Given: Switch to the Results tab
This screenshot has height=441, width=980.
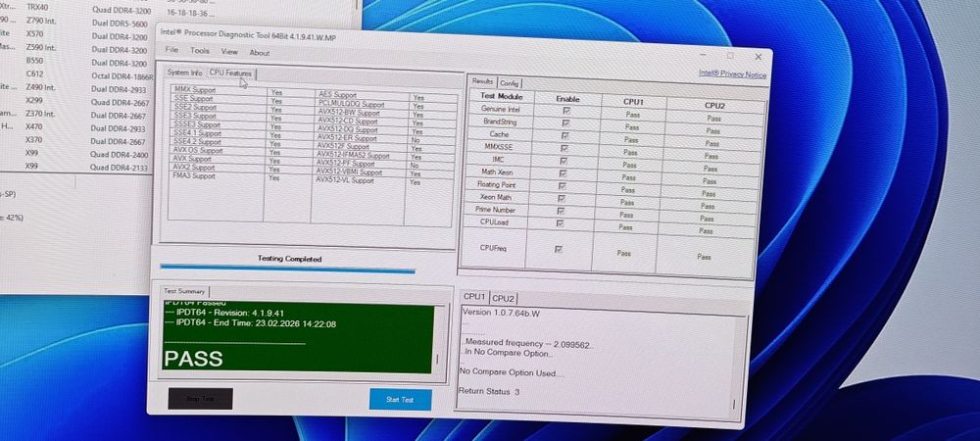Looking at the screenshot, I should click(482, 81).
